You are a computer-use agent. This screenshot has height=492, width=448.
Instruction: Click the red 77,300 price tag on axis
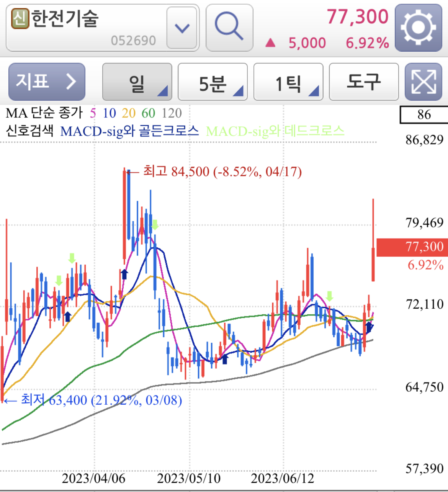click(x=412, y=247)
